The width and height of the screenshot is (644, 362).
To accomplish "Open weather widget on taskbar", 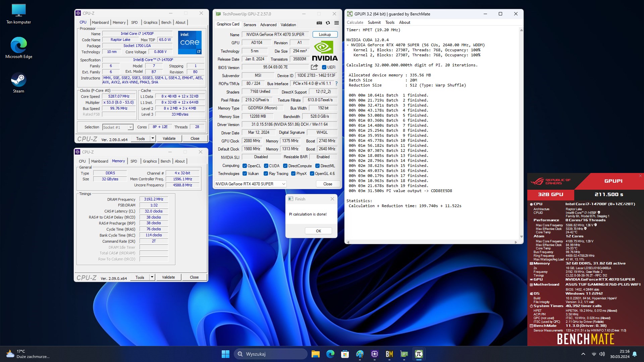I will click(x=28, y=354).
